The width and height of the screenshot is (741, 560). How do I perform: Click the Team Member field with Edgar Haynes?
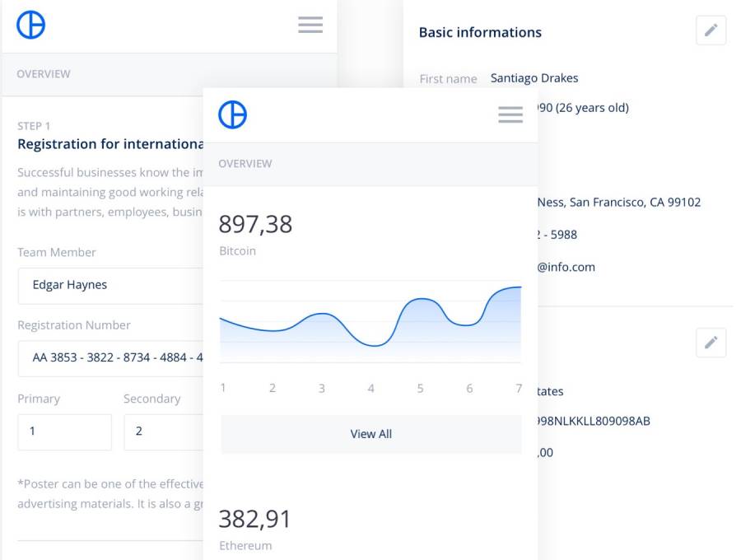point(110,286)
